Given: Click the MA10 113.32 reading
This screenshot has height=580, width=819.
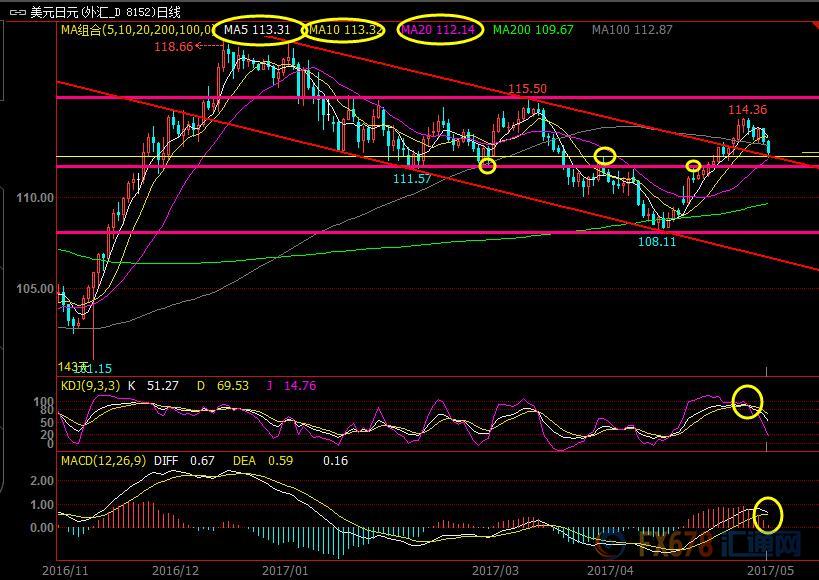Looking at the screenshot, I should coord(345,30).
